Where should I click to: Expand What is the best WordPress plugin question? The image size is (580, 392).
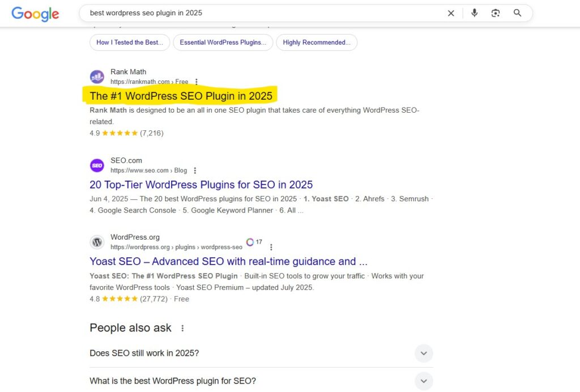261,381
